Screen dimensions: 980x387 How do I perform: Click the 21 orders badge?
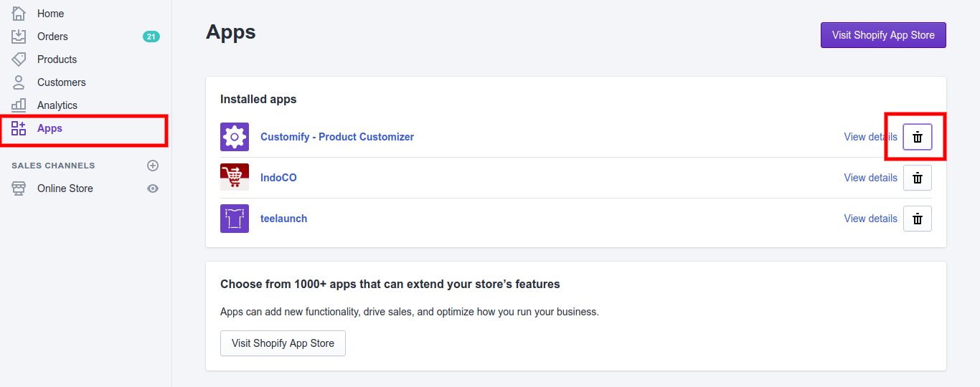pos(151,37)
